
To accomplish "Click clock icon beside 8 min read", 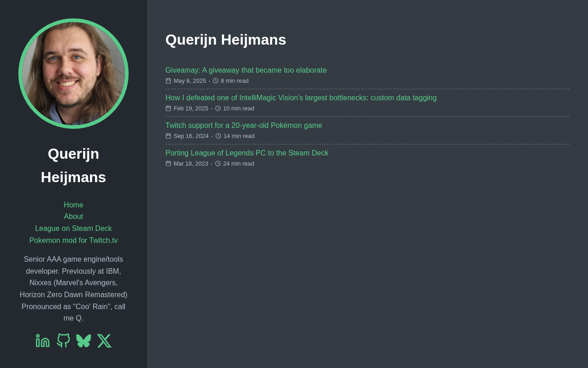I will pyautogui.click(x=215, y=81).
